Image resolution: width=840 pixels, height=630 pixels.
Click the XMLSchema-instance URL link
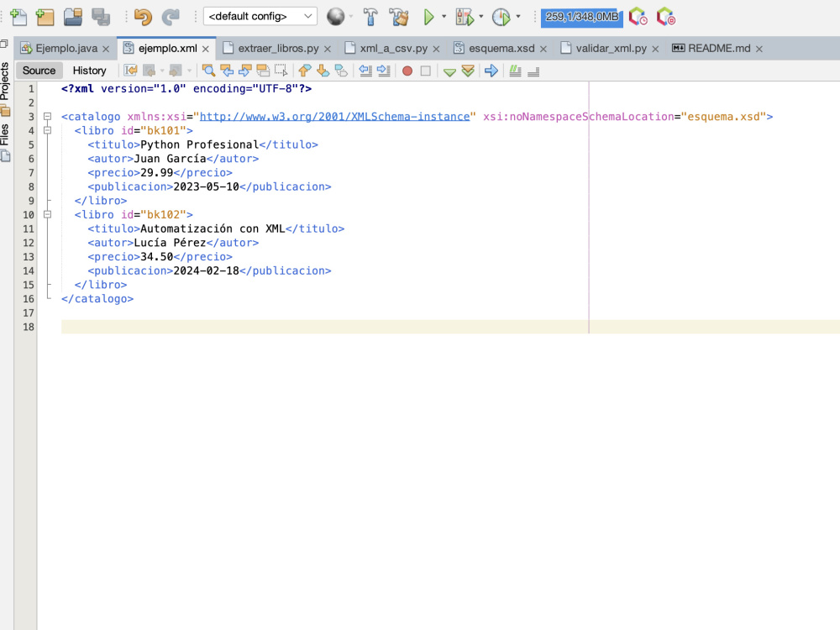point(335,116)
